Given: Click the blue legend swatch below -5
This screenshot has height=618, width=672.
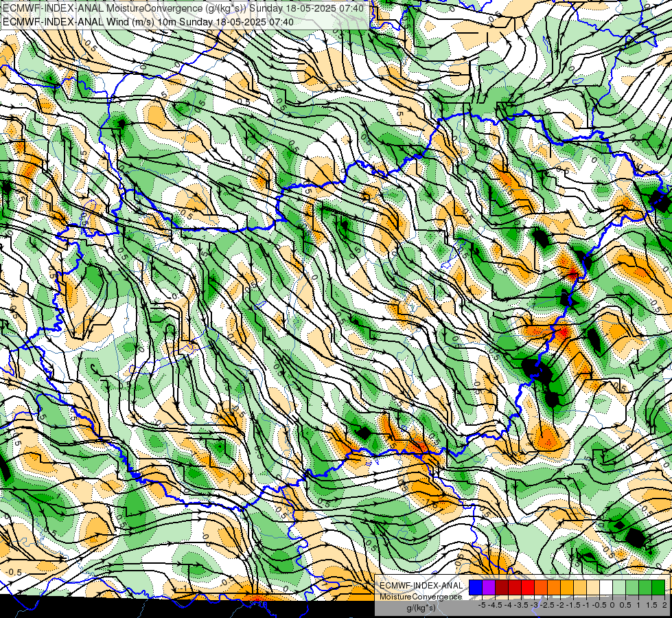Looking at the screenshot, I should coord(476,588).
